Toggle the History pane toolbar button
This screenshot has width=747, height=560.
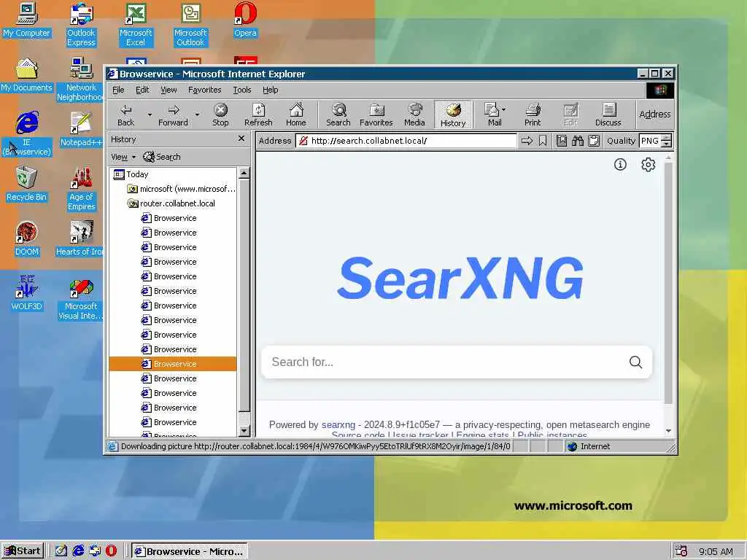(x=452, y=114)
